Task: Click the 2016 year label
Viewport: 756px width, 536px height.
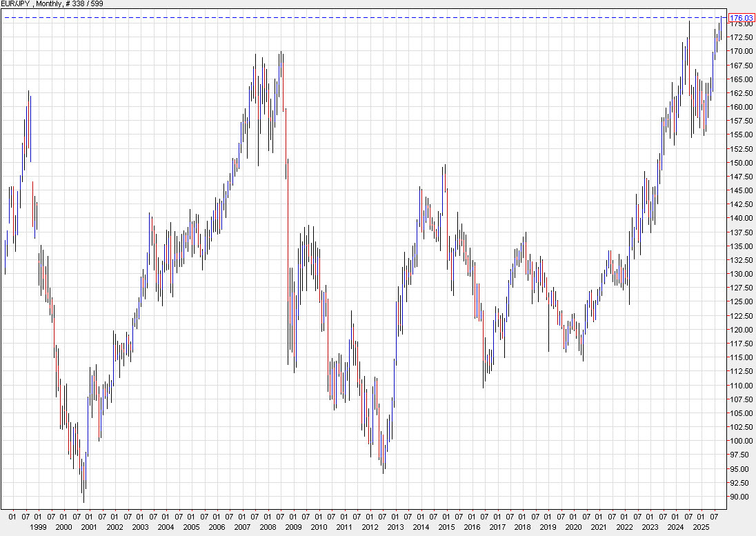Action: point(472,526)
